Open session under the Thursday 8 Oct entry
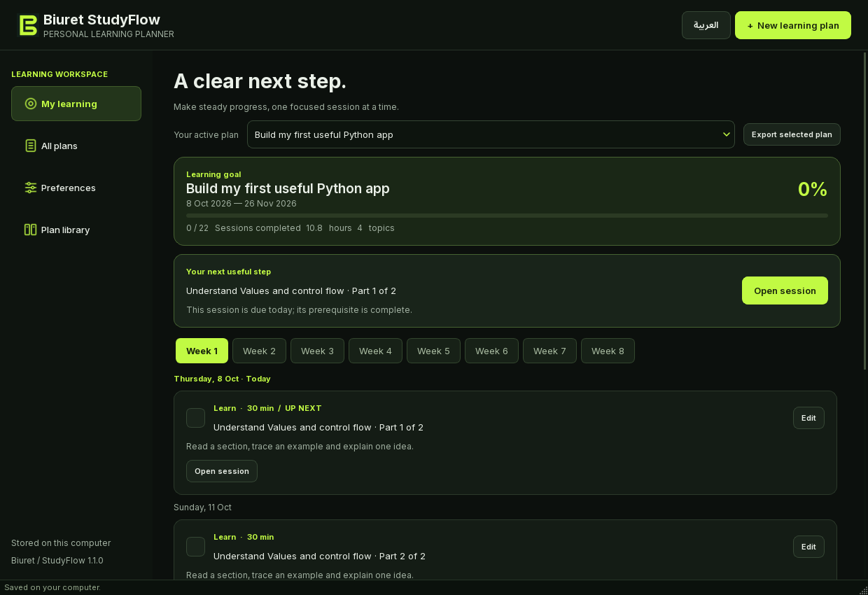Viewport: 868px width, 595px height. (222, 471)
